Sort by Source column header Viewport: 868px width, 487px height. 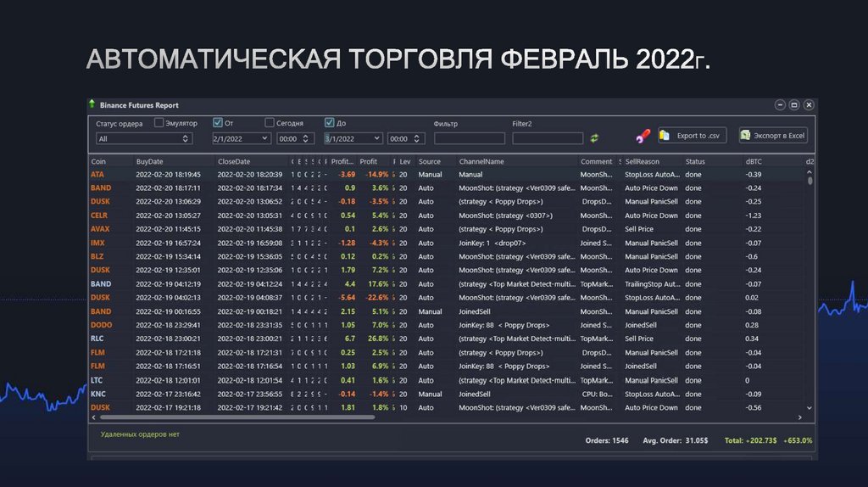430,162
